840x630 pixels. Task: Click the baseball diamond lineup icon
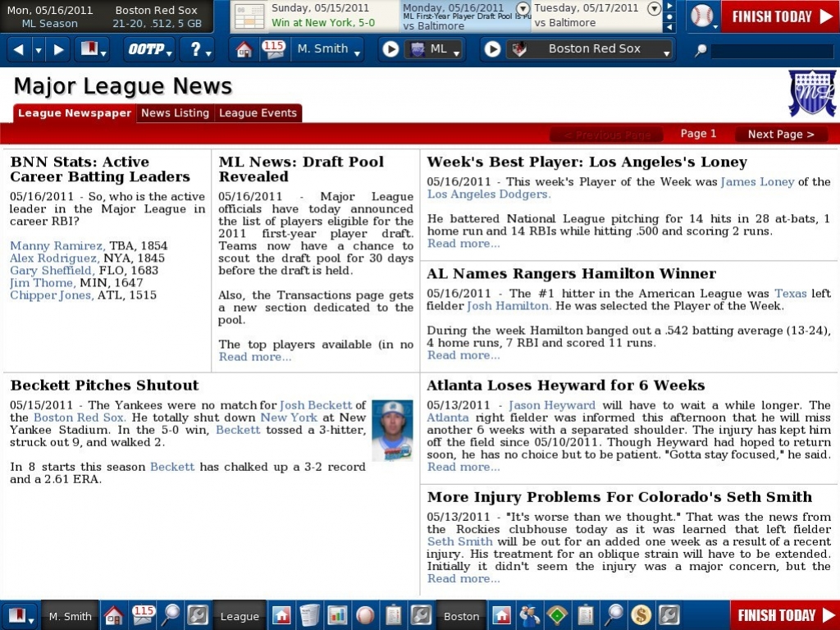pyautogui.click(x=557, y=615)
